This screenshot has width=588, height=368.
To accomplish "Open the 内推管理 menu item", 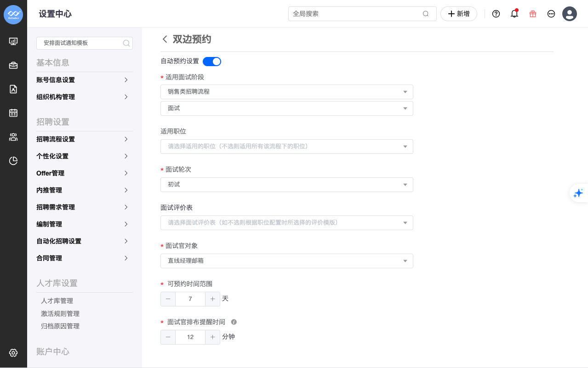I will (85, 190).
